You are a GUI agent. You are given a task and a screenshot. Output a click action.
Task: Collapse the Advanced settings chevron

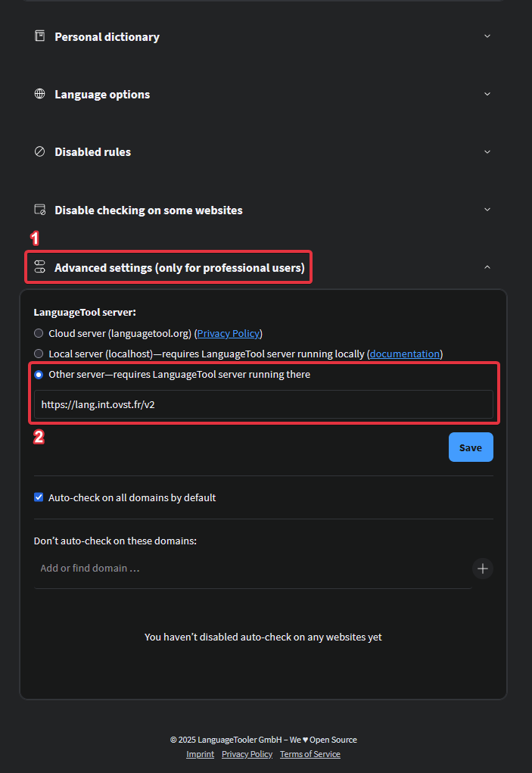pyautogui.click(x=487, y=267)
